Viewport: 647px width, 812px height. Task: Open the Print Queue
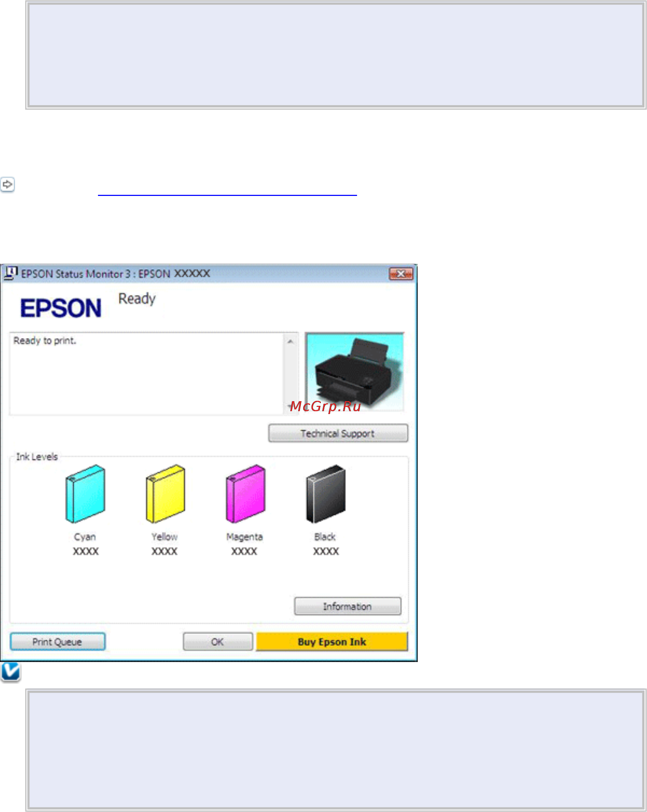58,642
